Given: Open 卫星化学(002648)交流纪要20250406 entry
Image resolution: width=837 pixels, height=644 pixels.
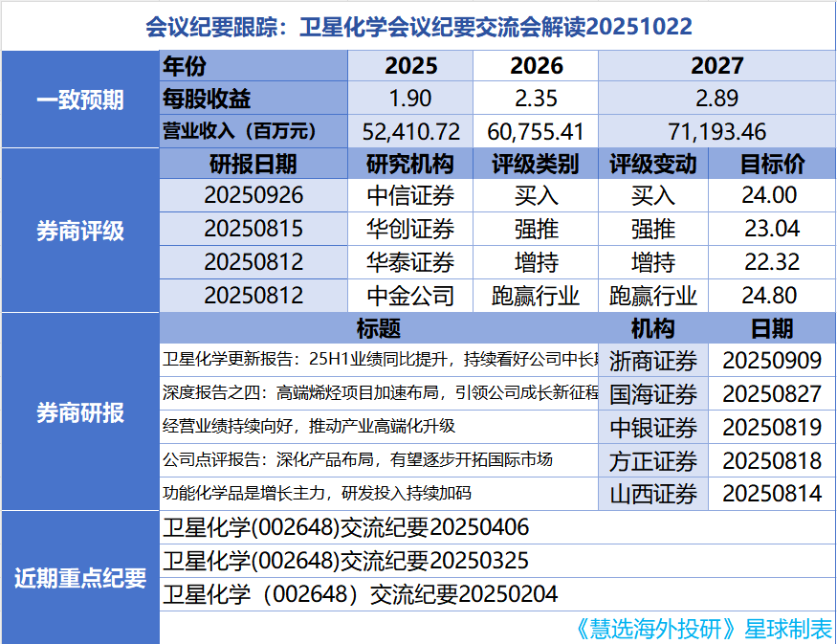Looking at the screenshot, I should (x=497, y=527).
